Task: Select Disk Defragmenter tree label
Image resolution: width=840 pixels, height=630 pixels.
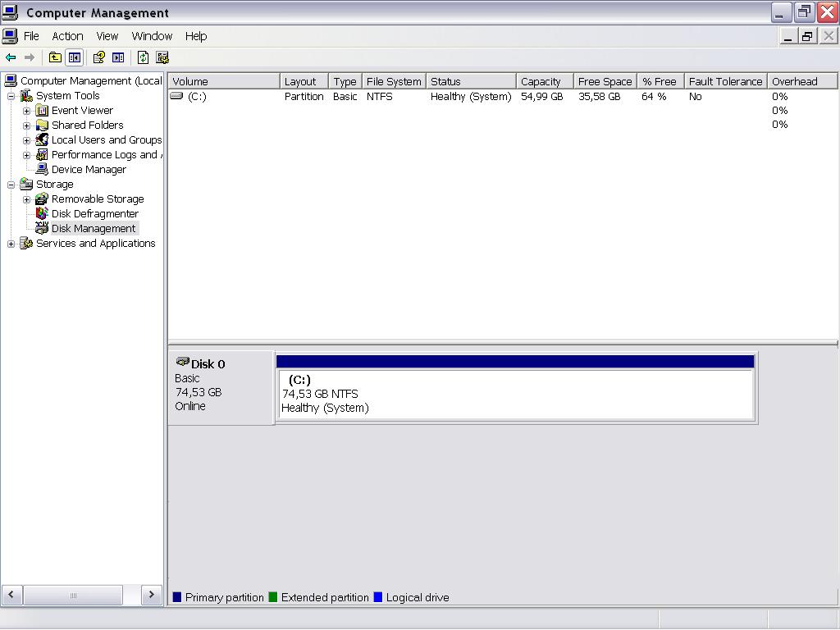Action: pos(95,214)
